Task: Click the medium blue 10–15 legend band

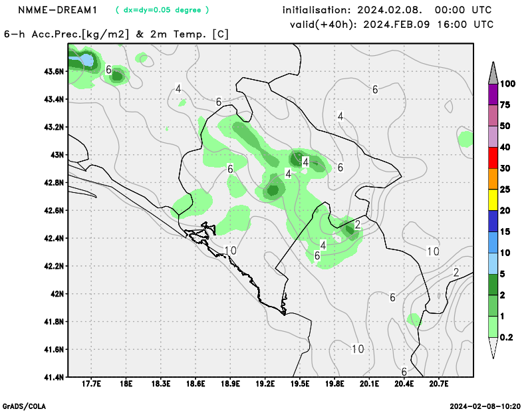Action: pos(493,242)
